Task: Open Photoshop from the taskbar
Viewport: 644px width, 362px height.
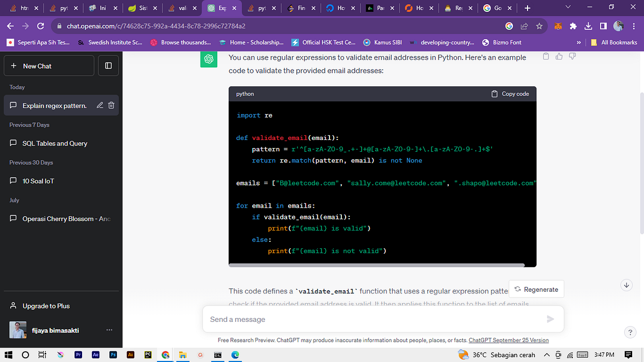Action: [x=113, y=354]
